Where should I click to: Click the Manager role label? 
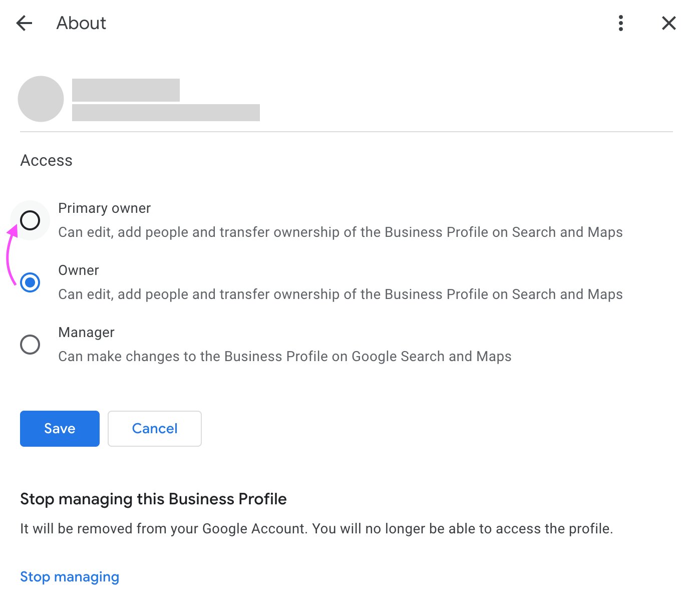tap(86, 332)
